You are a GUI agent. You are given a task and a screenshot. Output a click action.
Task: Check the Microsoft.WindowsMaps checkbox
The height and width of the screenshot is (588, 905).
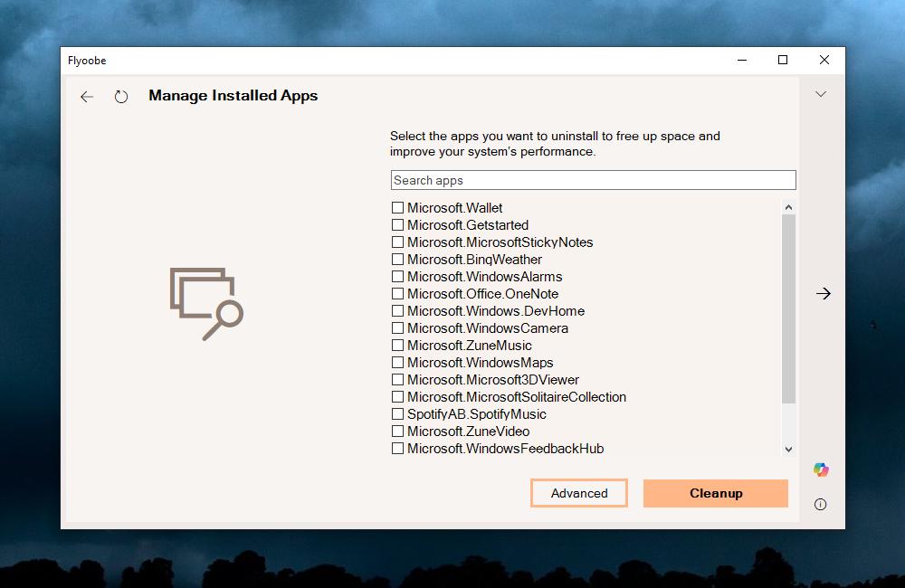point(397,363)
